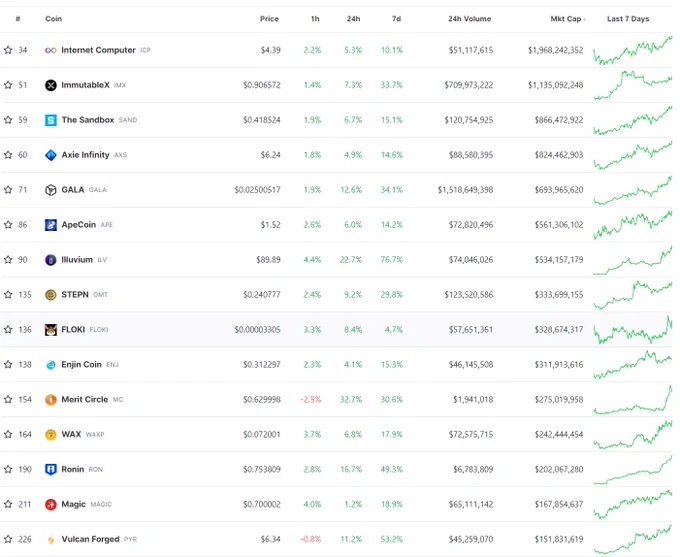Sort by 1h change column
The height and width of the screenshot is (557, 680).
[315, 19]
